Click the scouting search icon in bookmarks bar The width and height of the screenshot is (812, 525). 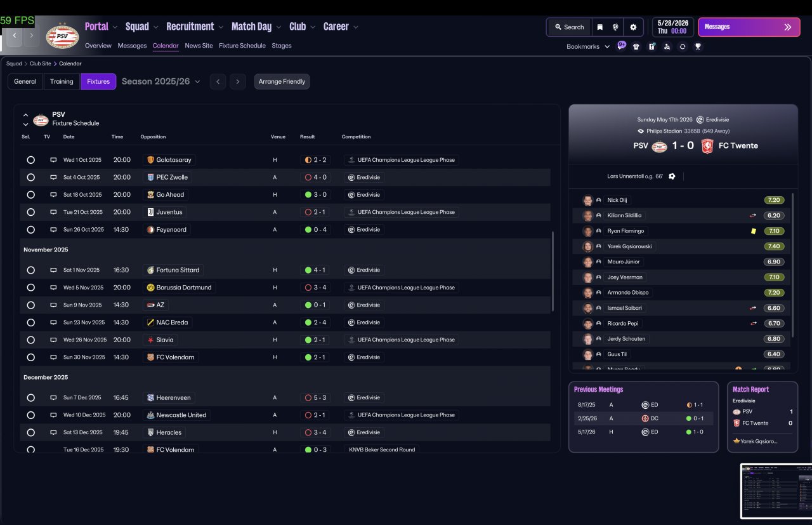click(667, 46)
